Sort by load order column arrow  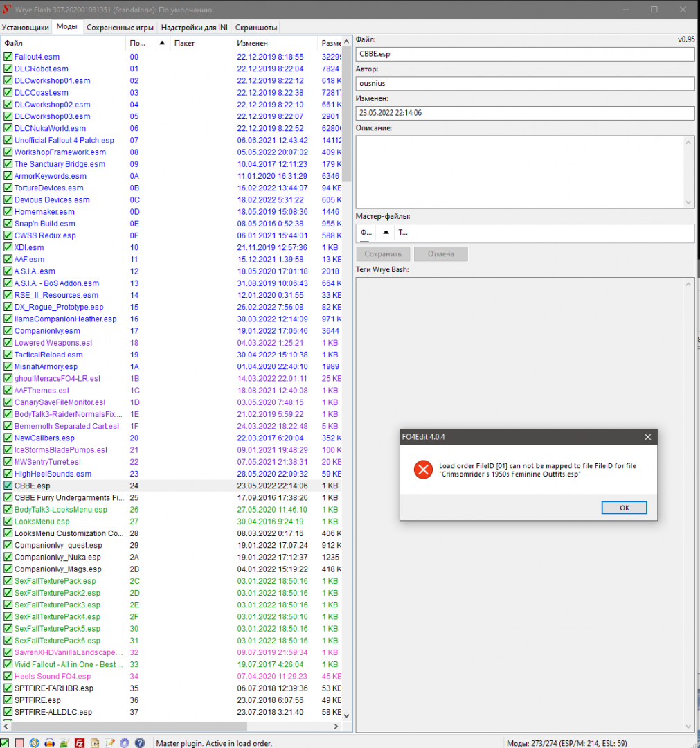click(x=162, y=43)
